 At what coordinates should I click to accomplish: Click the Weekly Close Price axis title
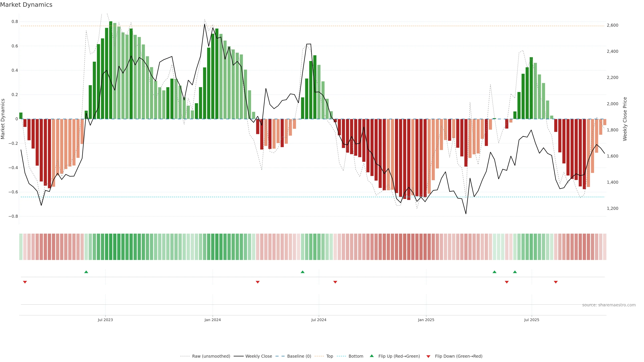[x=625, y=119]
